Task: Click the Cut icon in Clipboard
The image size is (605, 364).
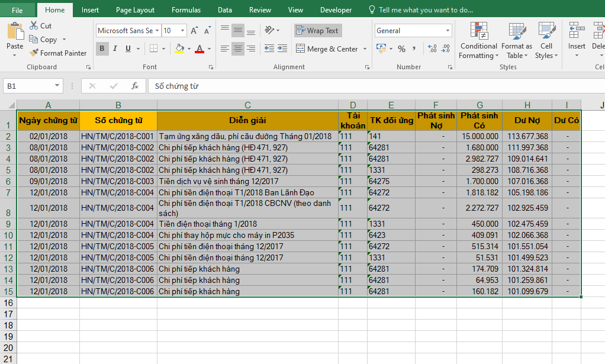Action: pos(34,26)
